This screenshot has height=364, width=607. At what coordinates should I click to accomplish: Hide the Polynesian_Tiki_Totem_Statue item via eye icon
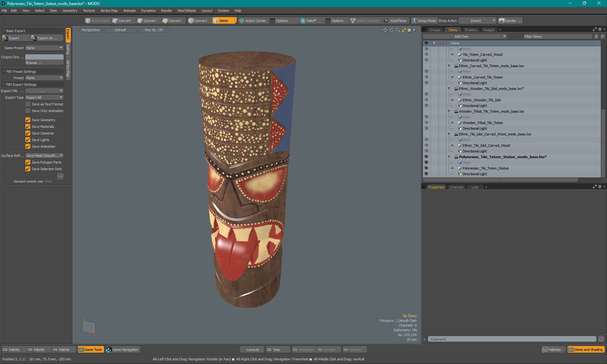point(426,168)
